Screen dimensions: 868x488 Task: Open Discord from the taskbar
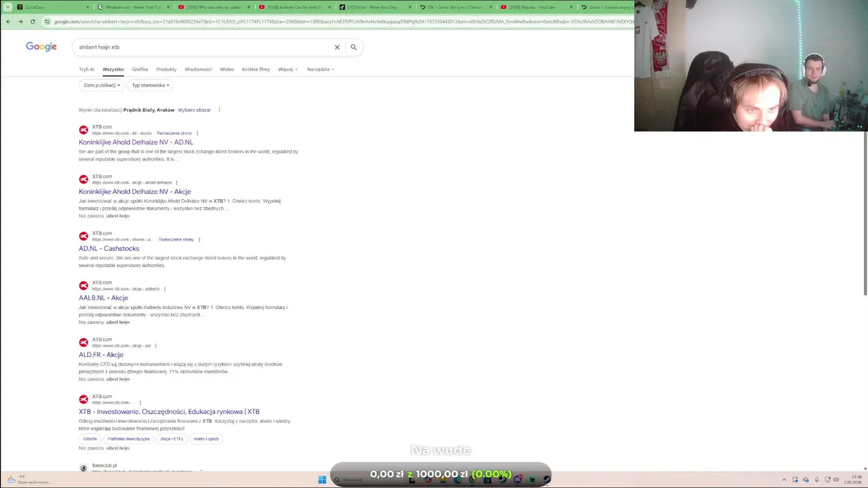pyautogui.click(x=517, y=480)
